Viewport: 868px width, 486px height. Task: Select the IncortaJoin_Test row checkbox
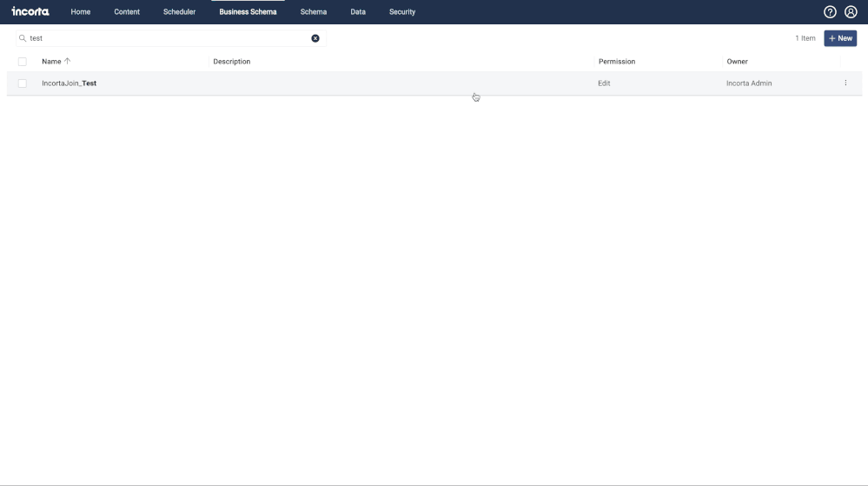click(x=23, y=83)
